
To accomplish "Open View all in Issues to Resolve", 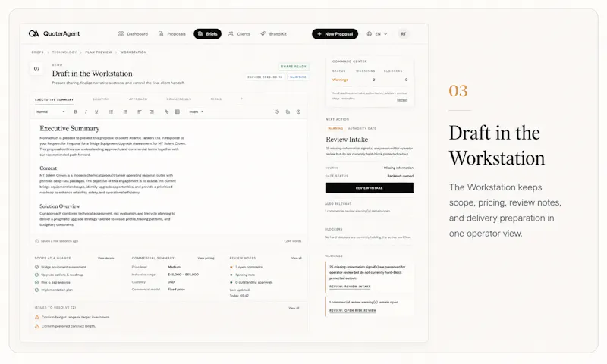I will click(294, 309).
